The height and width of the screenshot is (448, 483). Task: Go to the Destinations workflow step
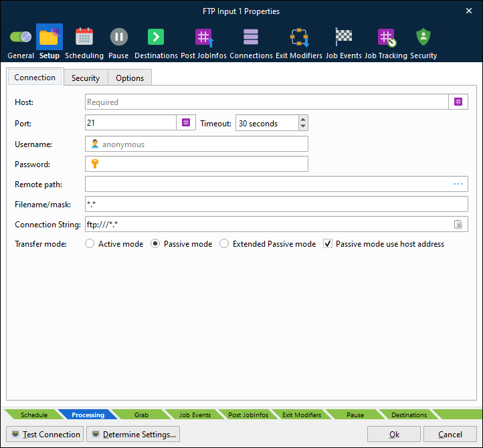point(409,415)
